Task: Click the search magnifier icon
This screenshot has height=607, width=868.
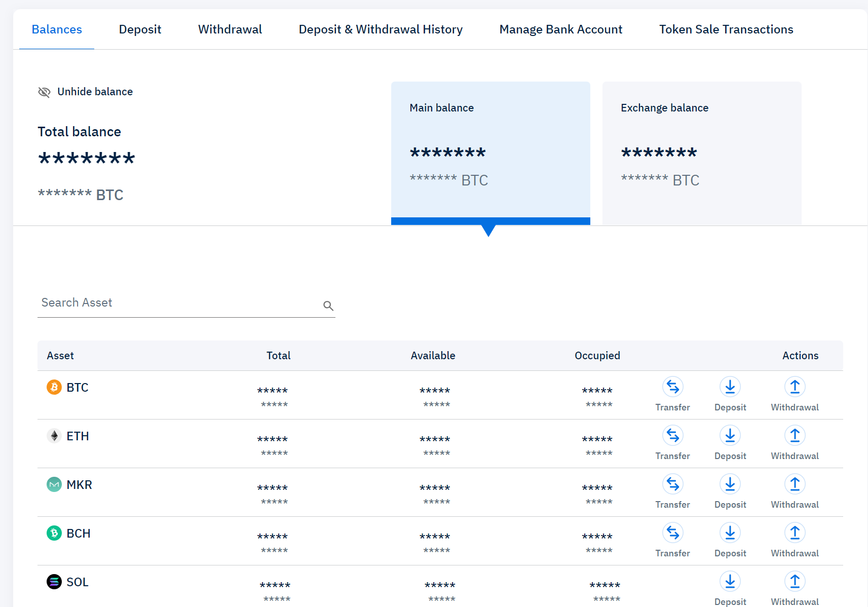Action: click(328, 306)
